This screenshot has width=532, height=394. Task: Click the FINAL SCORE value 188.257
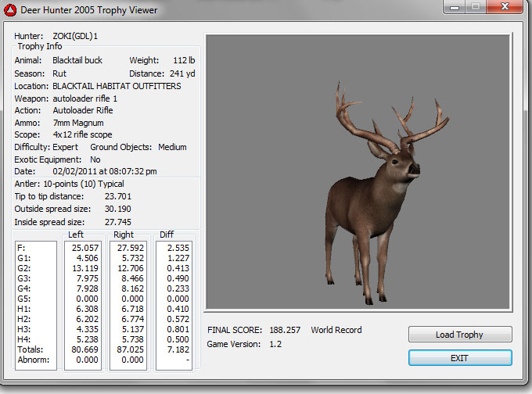(x=284, y=330)
